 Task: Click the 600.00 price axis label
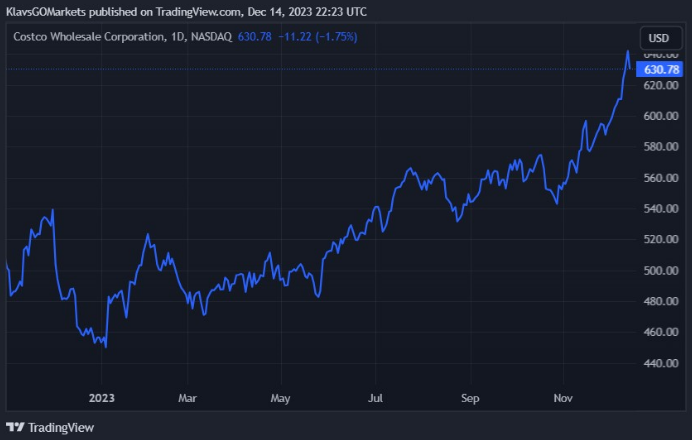pos(661,116)
